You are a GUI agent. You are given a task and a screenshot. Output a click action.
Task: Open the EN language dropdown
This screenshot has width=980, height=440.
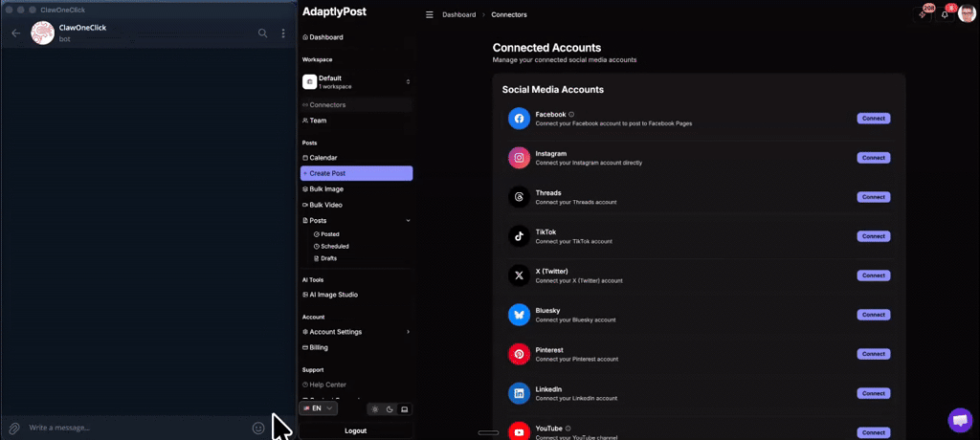click(x=319, y=408)
